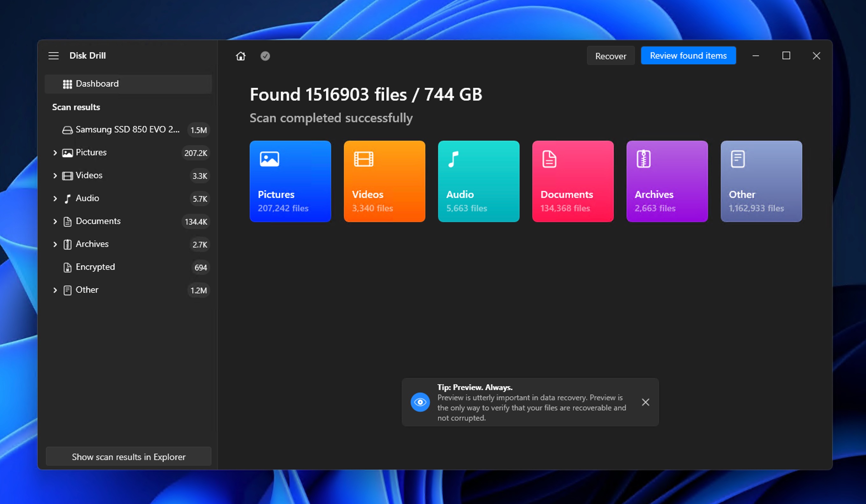Click the Encrypted lock-file icon in the sidebar
This screenshot has height=504, width=866.
tap(67, 268)
